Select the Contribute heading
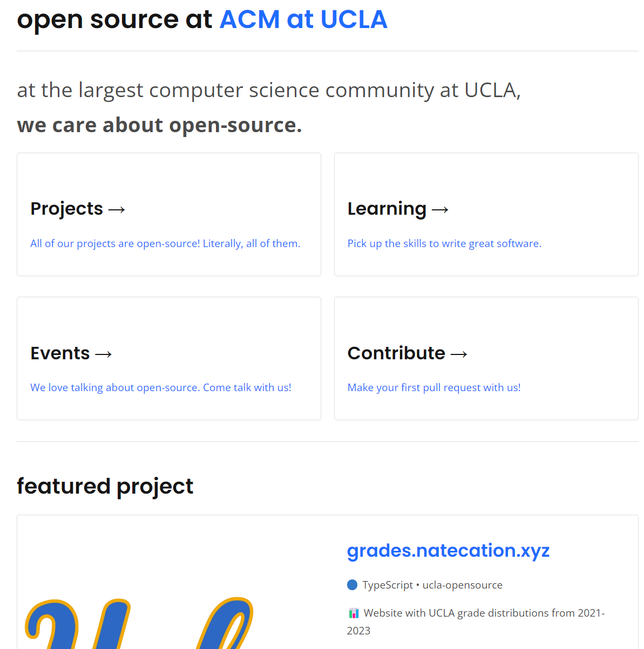The width and height of the screenshot is (644, 649). (x=397, y=353)
